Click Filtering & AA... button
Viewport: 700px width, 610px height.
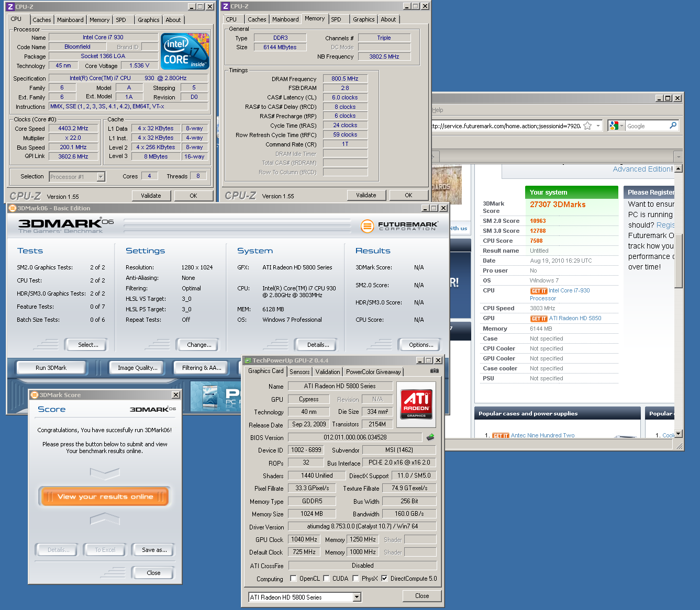click(202, 368)
